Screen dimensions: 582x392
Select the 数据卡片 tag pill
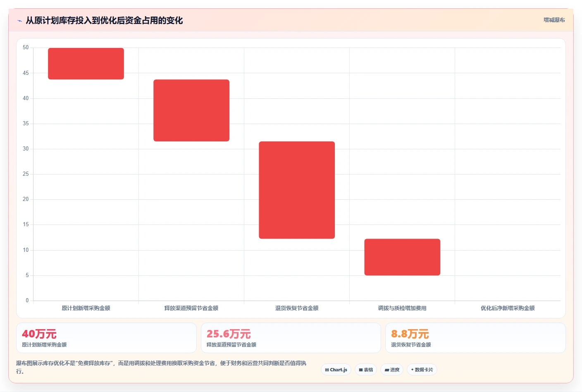(x=422, y=370)
